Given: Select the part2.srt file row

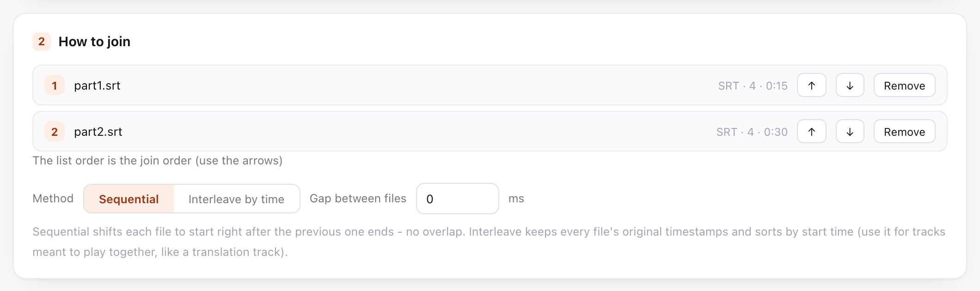Looking at the screenshot, I should [x=490, y=131].
